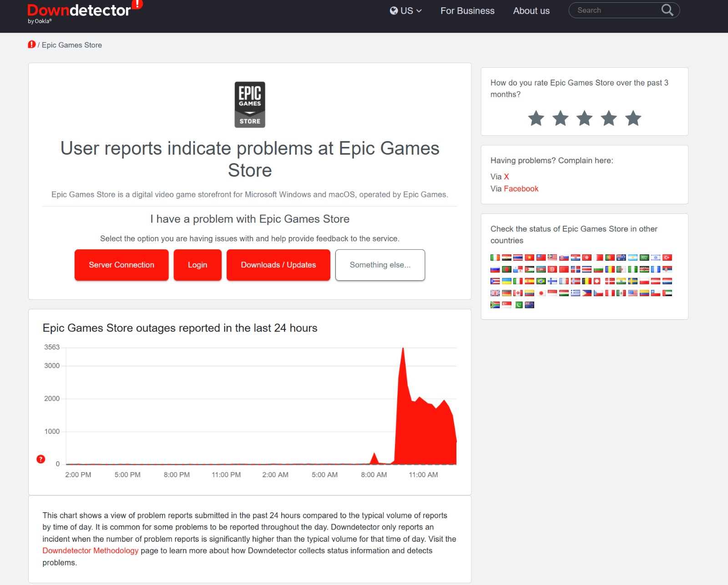This screenshot has height=585, width=728.
Task: Report a Server Connection problem
Action: click(121, 265)
